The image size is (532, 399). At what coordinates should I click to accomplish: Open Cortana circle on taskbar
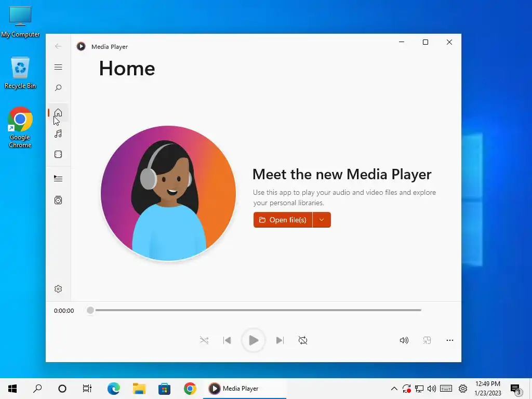pos(62,389)
